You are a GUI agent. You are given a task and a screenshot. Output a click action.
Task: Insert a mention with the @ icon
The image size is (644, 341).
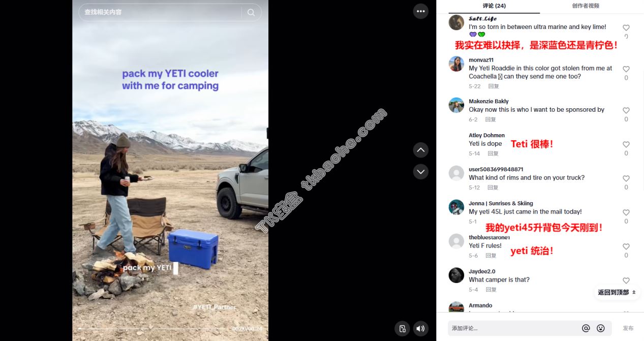[586, 328]
